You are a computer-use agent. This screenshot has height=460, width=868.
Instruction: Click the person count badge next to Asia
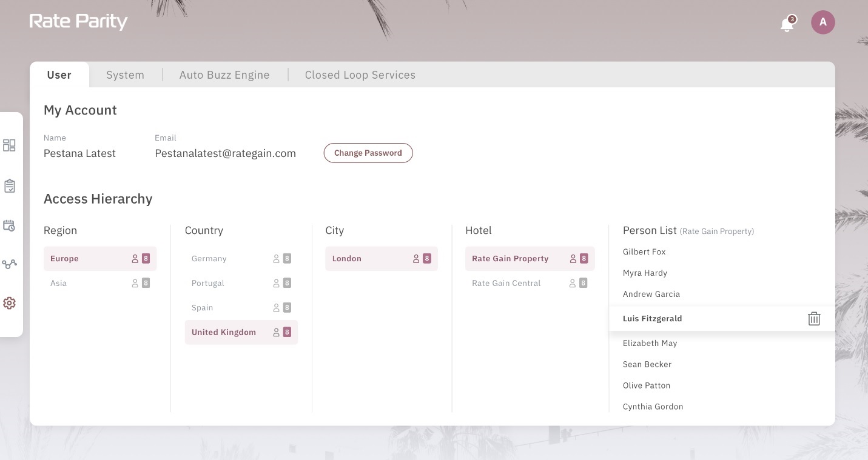coord(146,283)
